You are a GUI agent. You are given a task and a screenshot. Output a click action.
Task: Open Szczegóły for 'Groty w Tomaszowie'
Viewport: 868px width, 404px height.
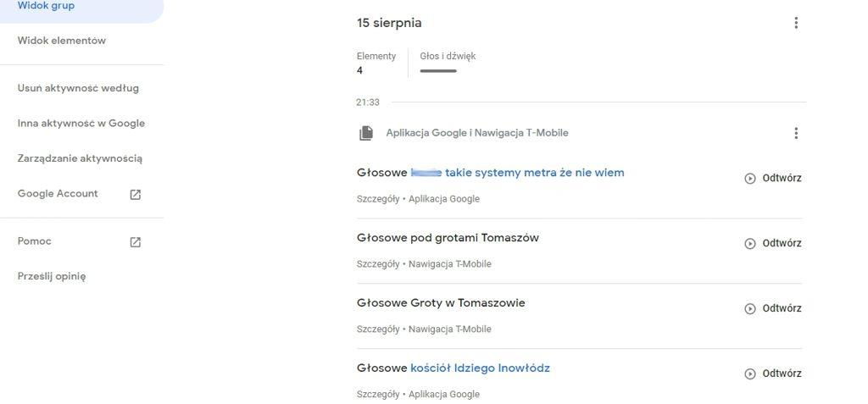(x=377, y=329)
